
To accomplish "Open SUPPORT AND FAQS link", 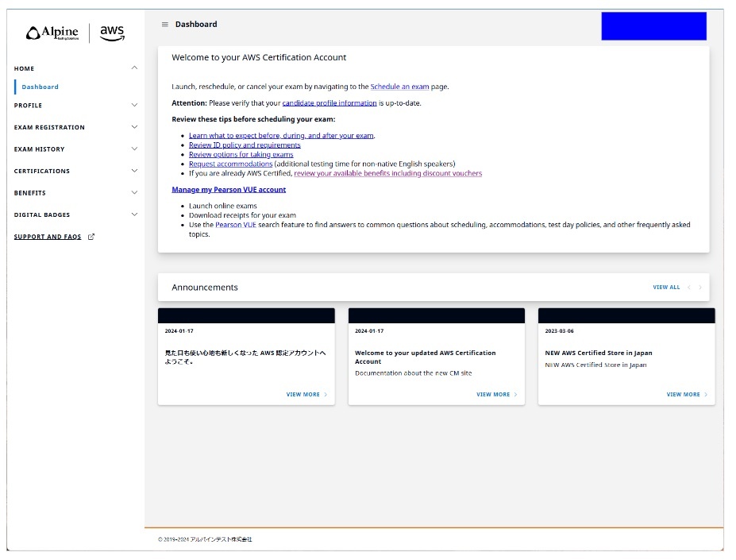I will pyautogui.click(x=48, y=237).
